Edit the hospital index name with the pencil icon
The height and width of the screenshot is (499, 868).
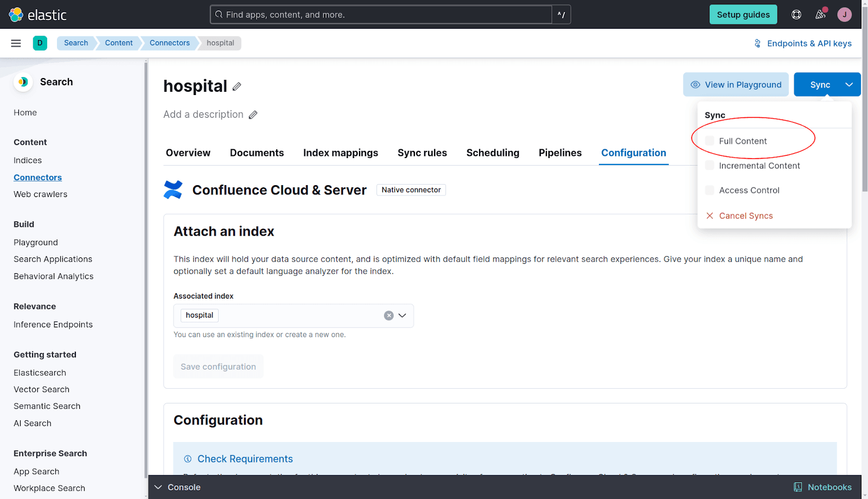click(237, 86)
